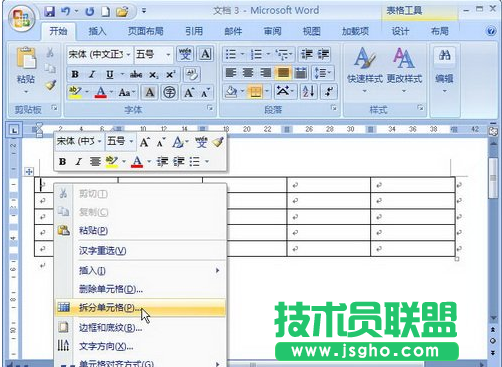Image resolution: width=502 pixels, height=367 pixels.
Task: Open paragraph dialog launcher in 段落 group
Action: (334, 108)
